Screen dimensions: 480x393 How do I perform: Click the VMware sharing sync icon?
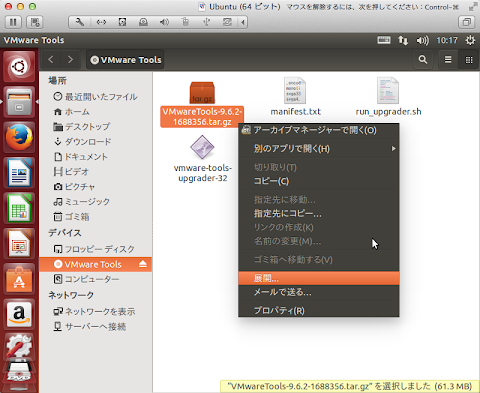tap(227, 22)
